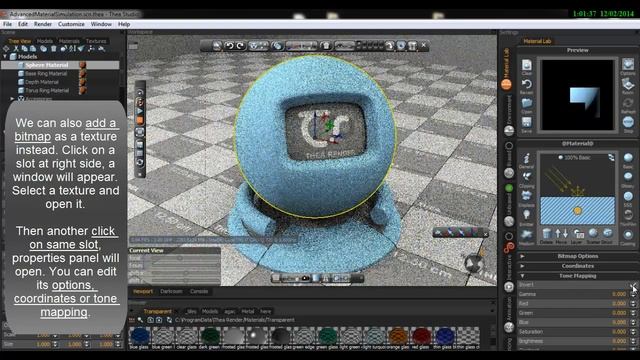Image resolution: width=640 pixels, height=360 pixels.
Task: Open the Edit menu
Action: 23,24
